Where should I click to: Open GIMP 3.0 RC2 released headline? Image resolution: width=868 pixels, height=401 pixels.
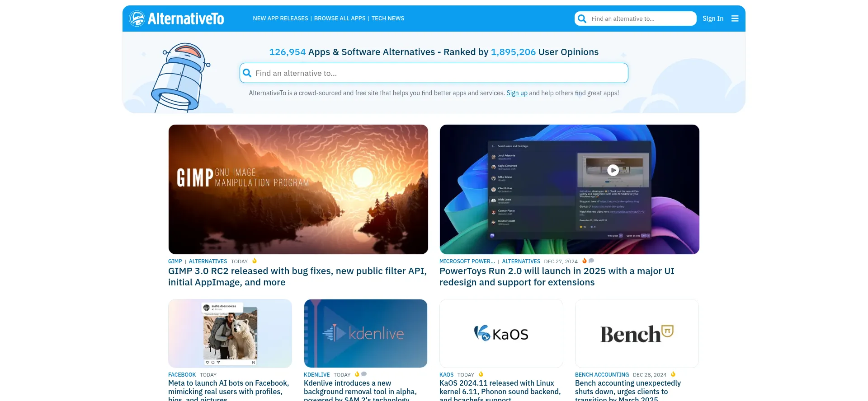click(x=297, y=276)
